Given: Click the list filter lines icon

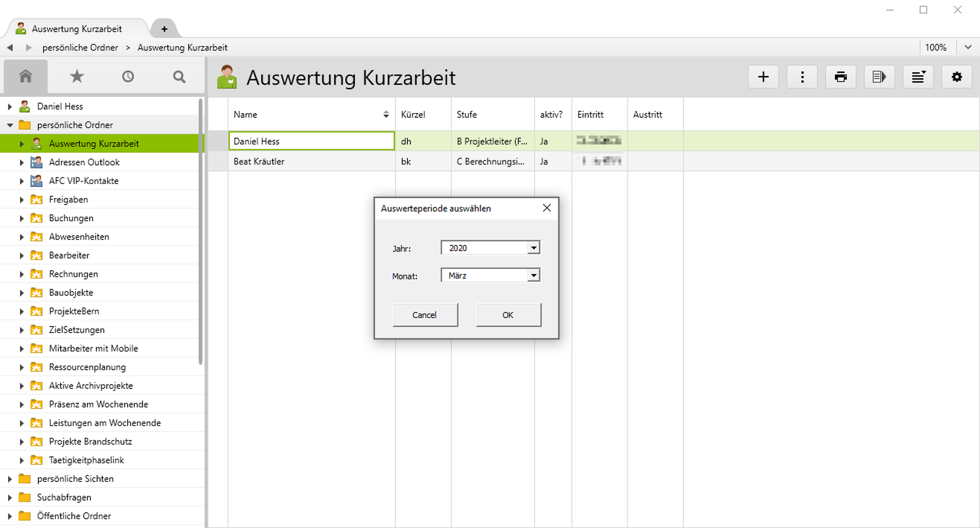Looking at the screenshot, I should pyautogui.click(x=918, y=77).
